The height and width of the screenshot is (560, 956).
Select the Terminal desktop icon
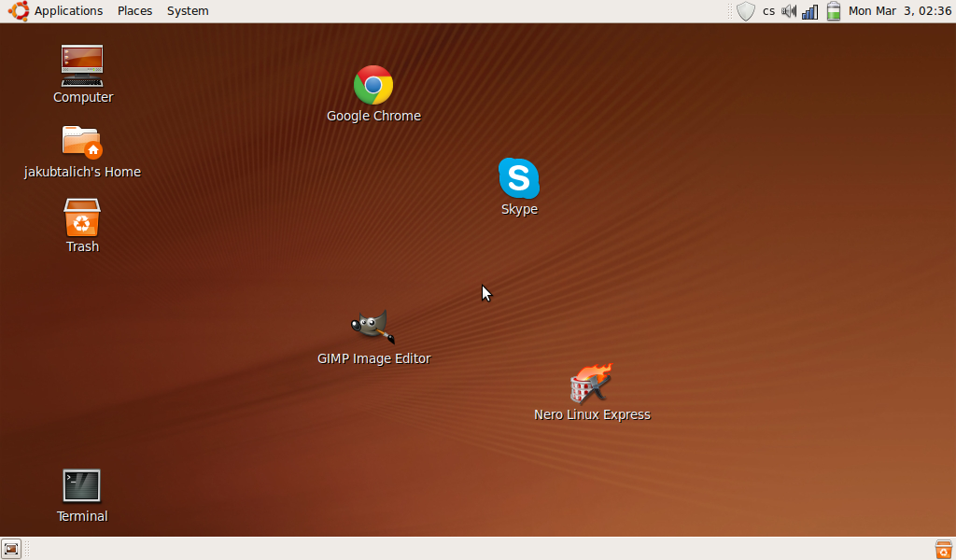click(x=82, y=485)
